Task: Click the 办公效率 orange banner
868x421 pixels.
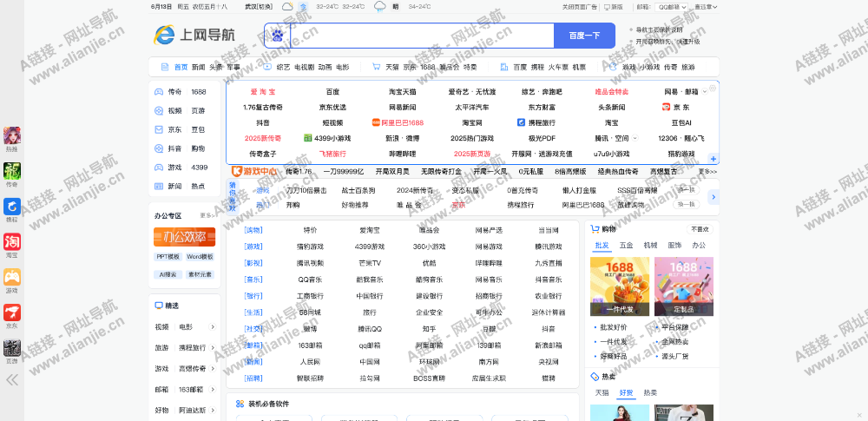Action: pyautogui.click(x=184, y=237)
